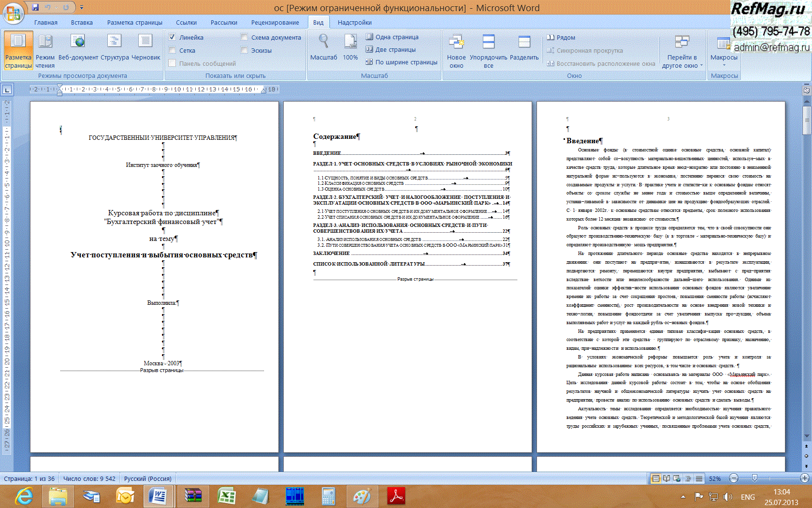Open the Главная ribbon tab

(46, 22)
